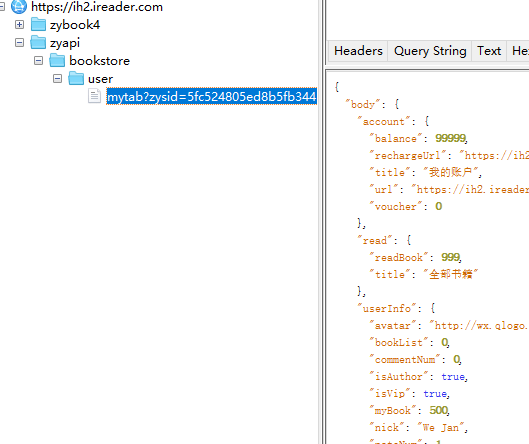Select the zybook4 folder icon
Screen dimensions: 529x444
pyautogui.click(x=38, y=25)
